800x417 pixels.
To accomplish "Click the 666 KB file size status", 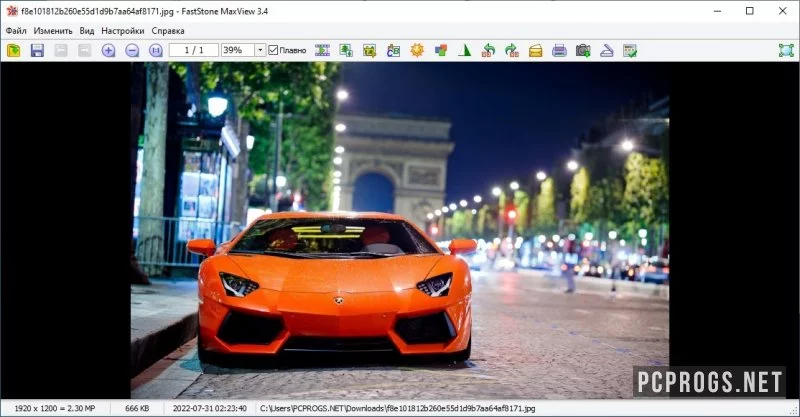I will pyautogui.click(x=137, y=408).
